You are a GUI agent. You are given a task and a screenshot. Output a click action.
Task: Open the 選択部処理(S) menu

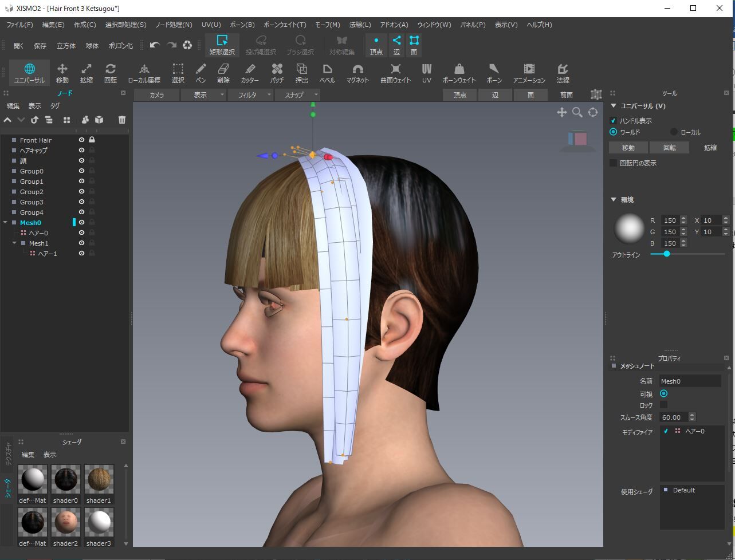point(125,25)
